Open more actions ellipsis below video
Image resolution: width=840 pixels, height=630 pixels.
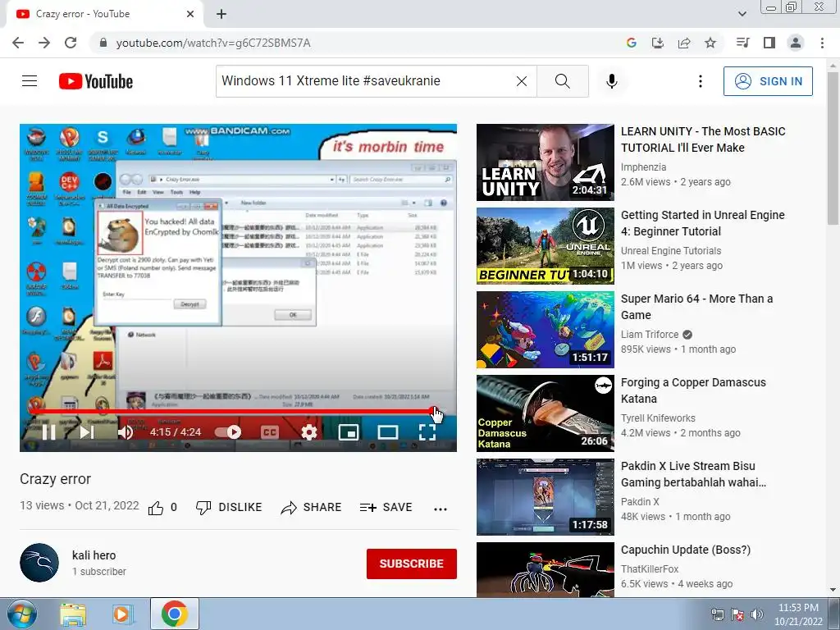[441, 509]
